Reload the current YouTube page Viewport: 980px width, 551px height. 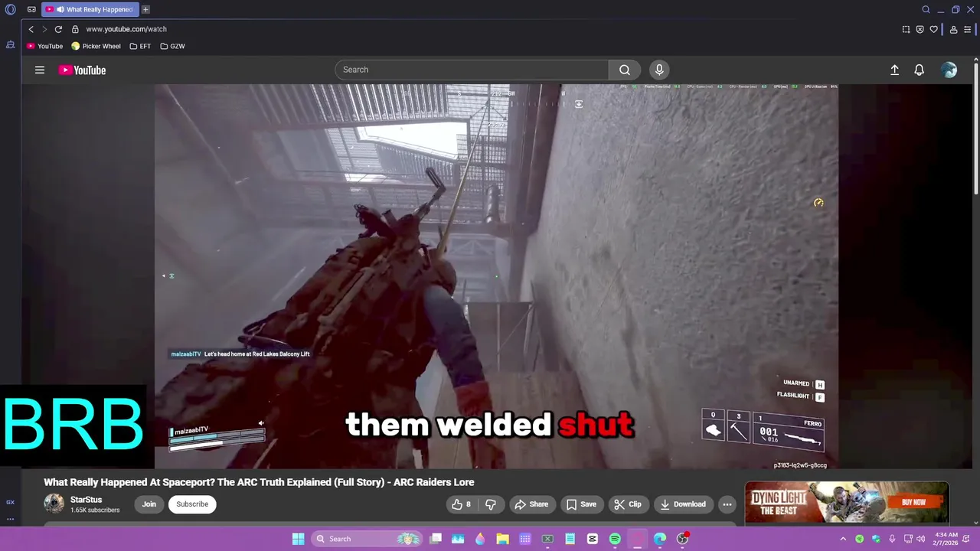pyautogui.click(x=58, y=29)
